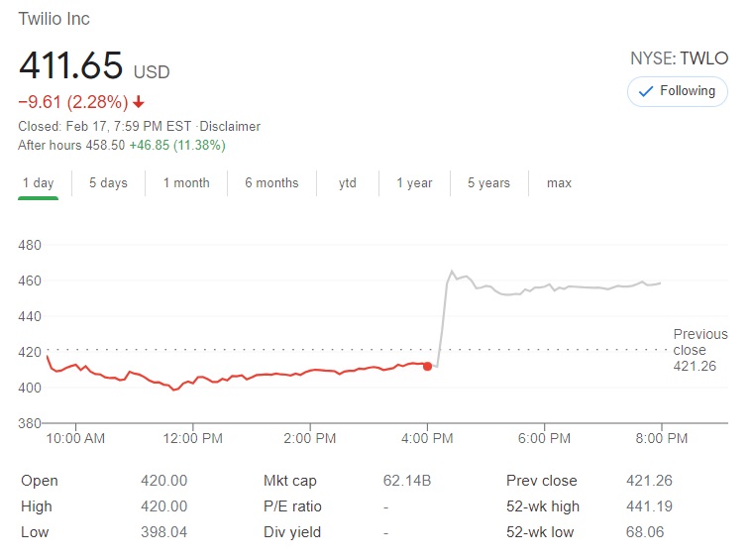Screen dimensions: 752x560
Task: Click the Open value 420.00
Action: point(164,481)
